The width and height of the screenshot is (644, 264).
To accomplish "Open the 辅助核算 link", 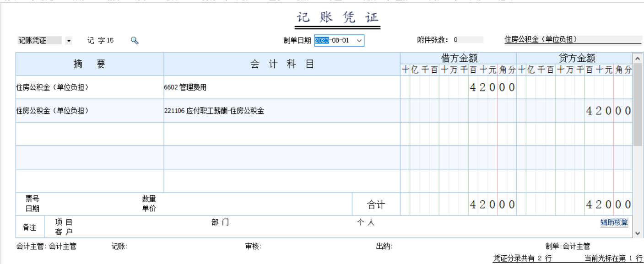I will [x=614, y=223].
